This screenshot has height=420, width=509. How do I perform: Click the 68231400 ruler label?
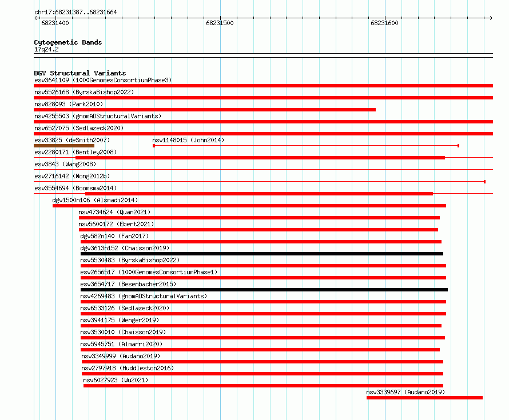coord(55,23)
